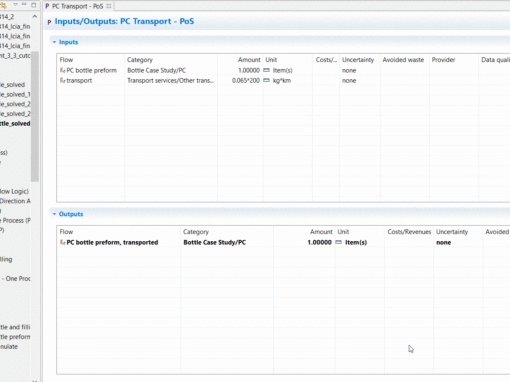
Task: Click the process icon beside the Inputs/Outputs heading
Action: pos(49,22)
